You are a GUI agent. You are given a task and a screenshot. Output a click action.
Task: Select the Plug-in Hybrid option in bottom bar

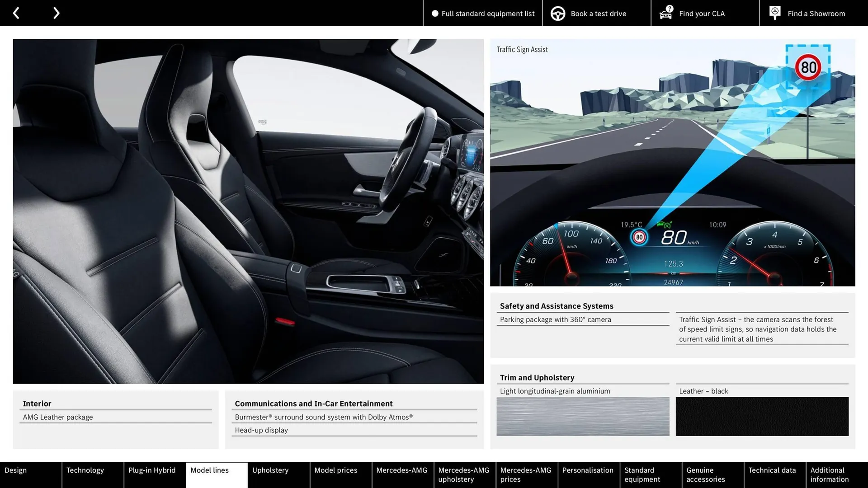(152, 470)
